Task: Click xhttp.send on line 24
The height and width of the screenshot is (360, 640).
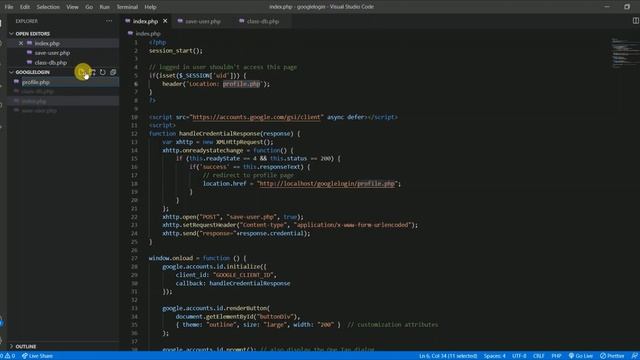Action: pyautogui.click(x=179, y=233)
